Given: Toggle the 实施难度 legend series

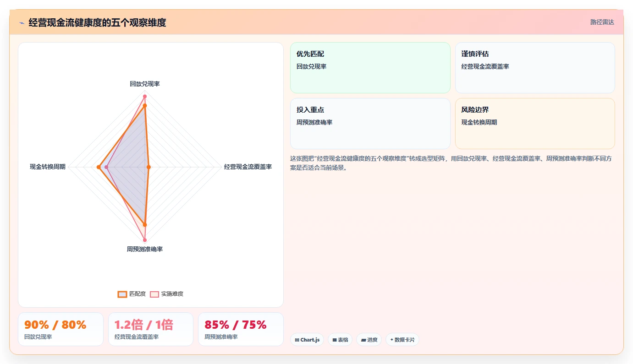Looking at the screenshot, I should [166, 294].
